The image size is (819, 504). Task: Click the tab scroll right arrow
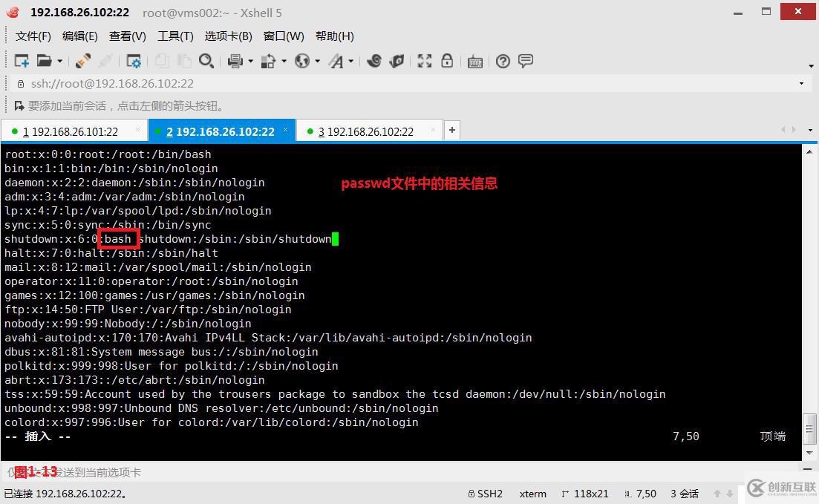point(794,129)
